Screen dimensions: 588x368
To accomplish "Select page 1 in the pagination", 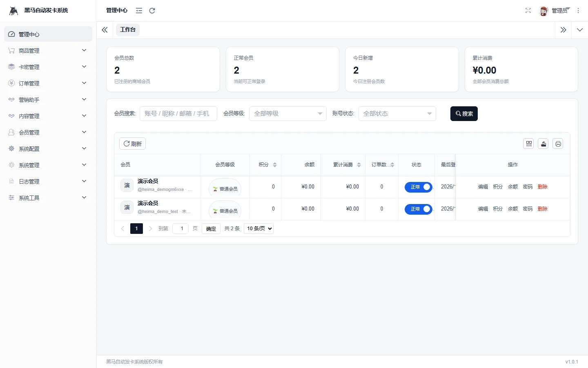I will click(136, 229).
